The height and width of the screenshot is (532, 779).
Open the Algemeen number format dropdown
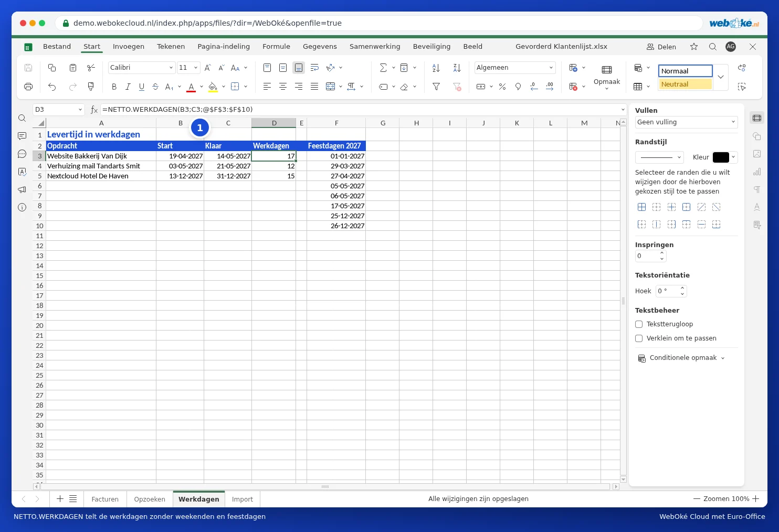[551, 68]
